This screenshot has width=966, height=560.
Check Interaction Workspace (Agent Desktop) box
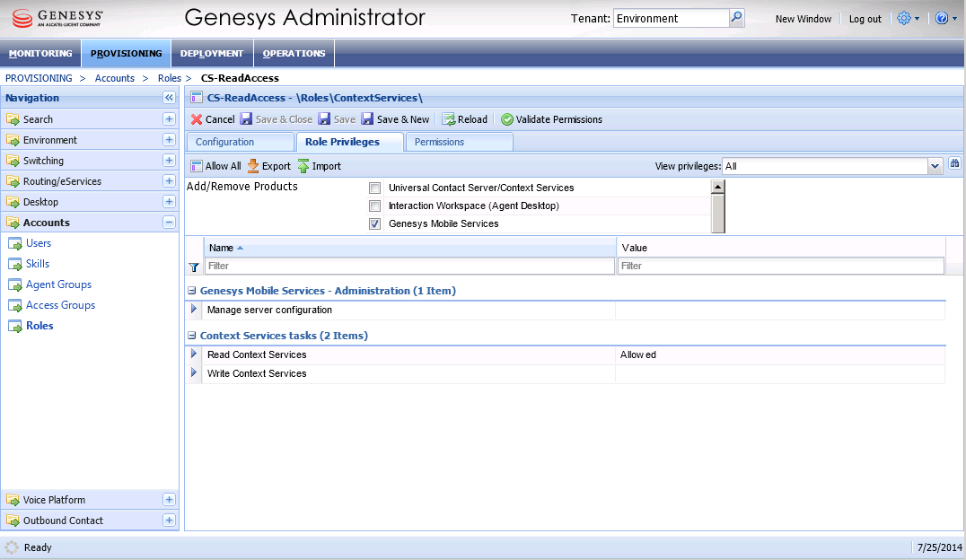tap(375, 206)
